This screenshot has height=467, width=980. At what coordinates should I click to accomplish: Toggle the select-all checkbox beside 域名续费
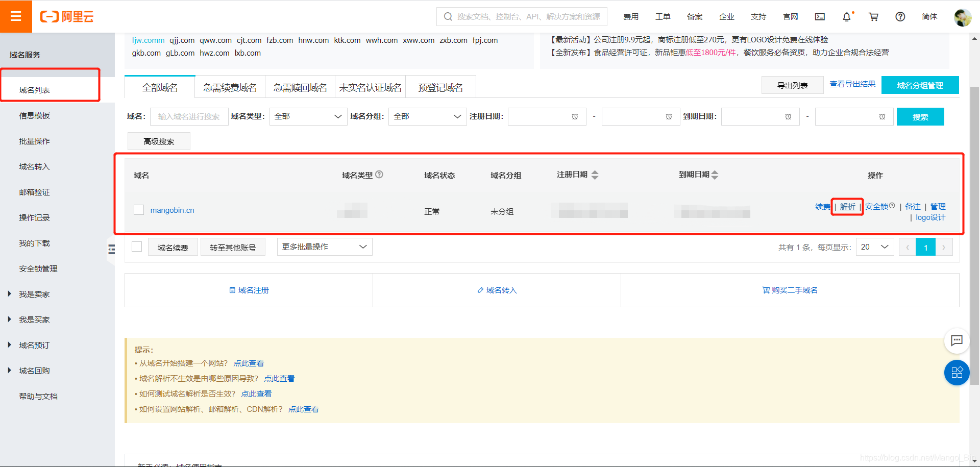(137, 247)
